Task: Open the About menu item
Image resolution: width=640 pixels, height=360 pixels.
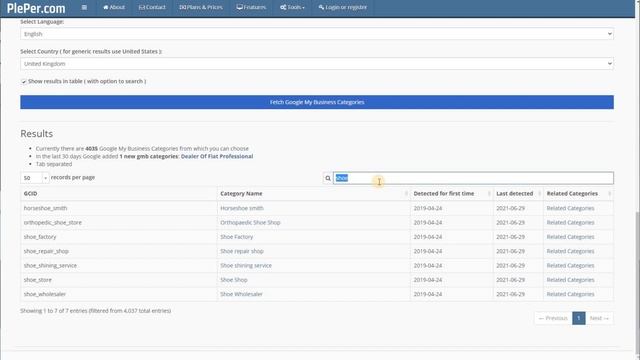Action: pos(114,7)
